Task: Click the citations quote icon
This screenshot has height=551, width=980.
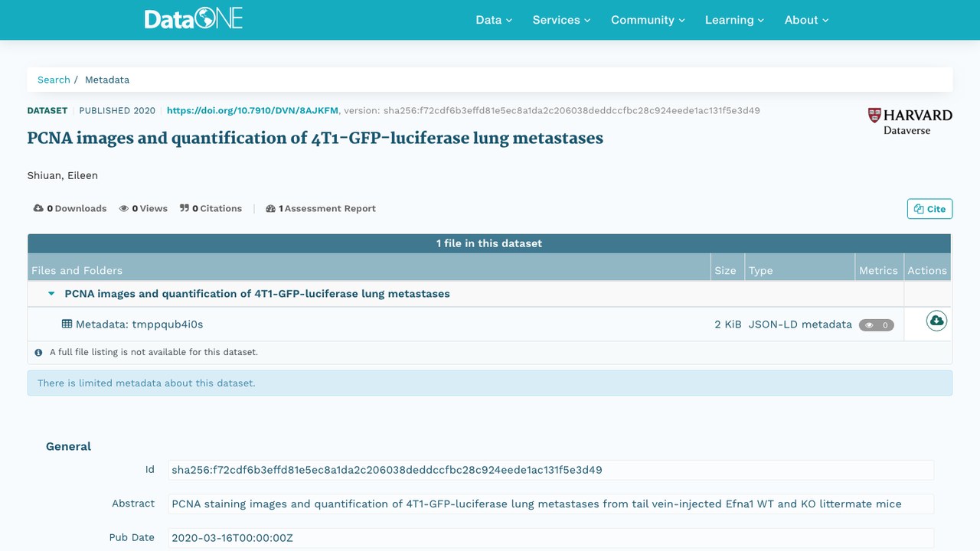Action: [x=185, y=208]
